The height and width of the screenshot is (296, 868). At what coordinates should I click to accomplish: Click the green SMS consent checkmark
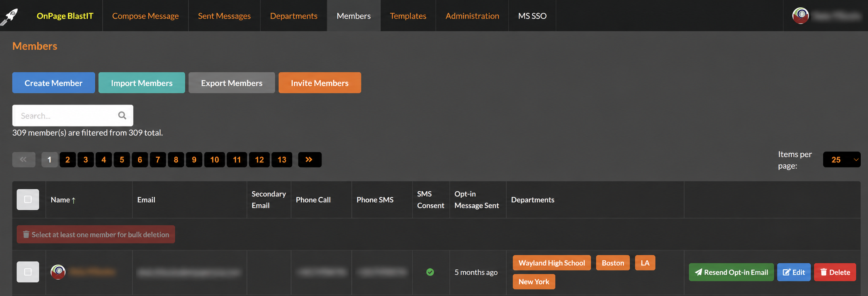[x=430, y=272]
